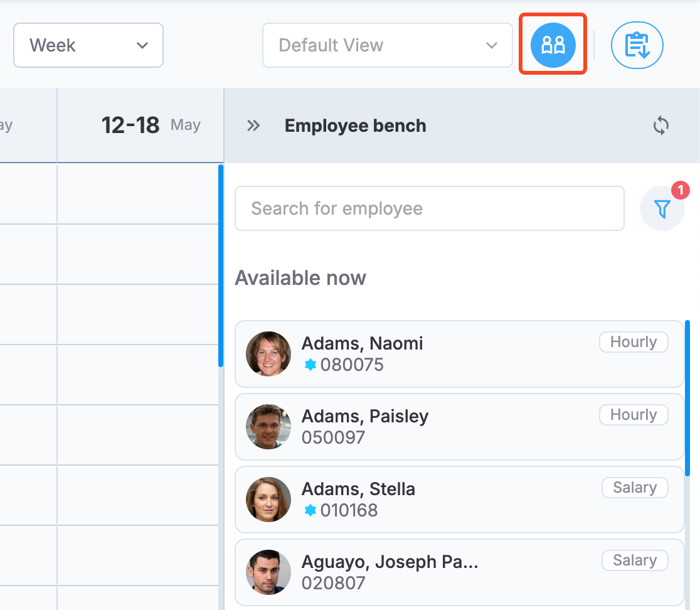Toggle the employee bench panel icon
Viewport: 700px width, 610px height.
pos(553,45)
